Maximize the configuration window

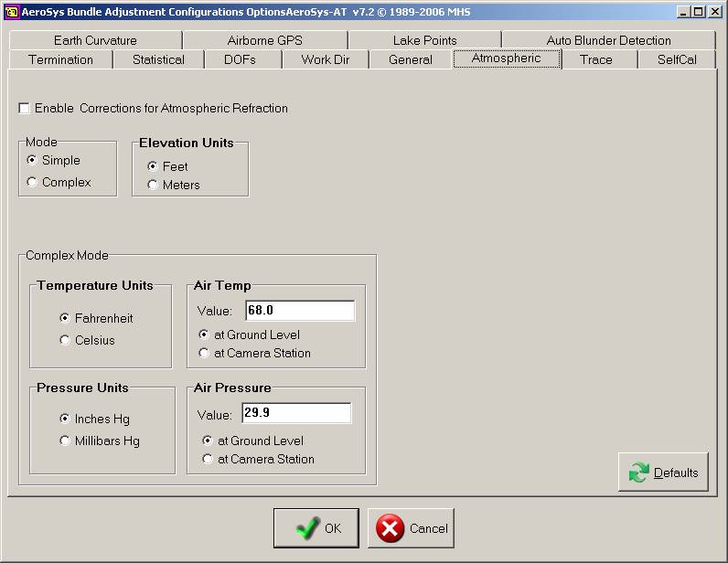(698, 12)
